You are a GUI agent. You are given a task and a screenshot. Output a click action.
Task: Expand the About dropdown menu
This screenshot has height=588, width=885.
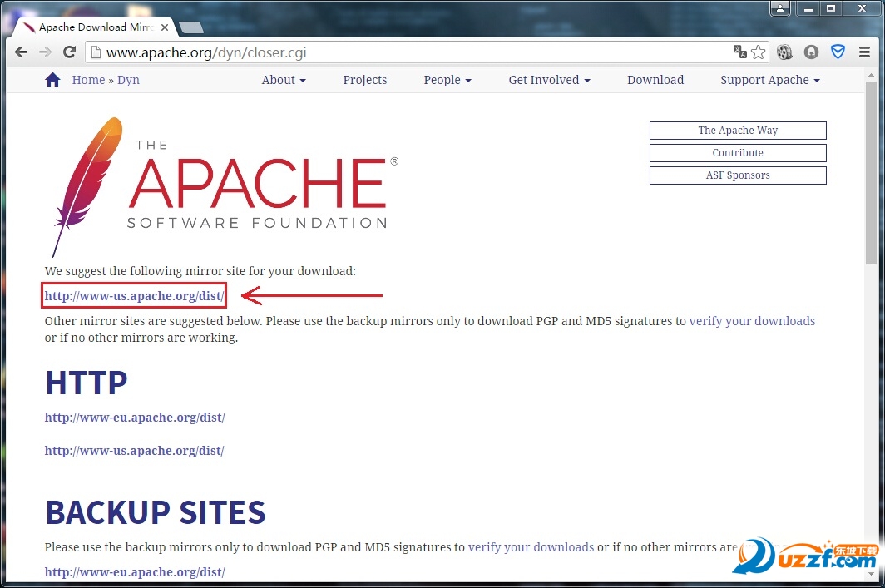284,80
